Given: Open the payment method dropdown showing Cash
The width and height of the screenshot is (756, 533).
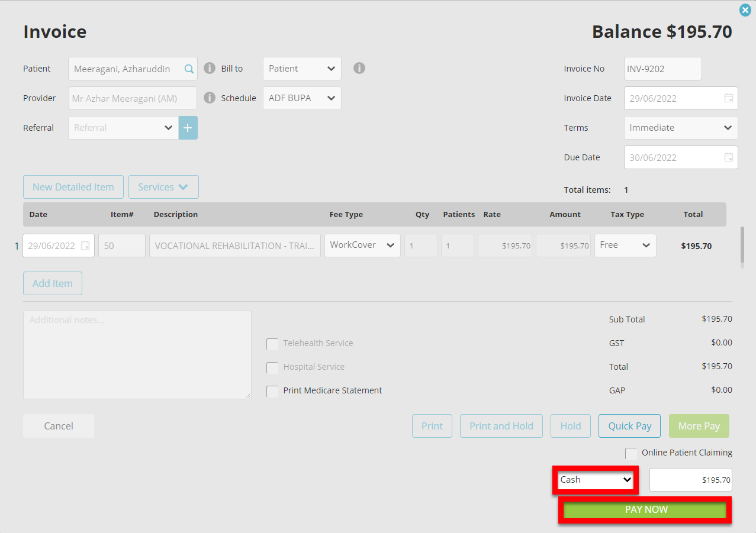Looking at the screenshot, I should tap(596, 480).
